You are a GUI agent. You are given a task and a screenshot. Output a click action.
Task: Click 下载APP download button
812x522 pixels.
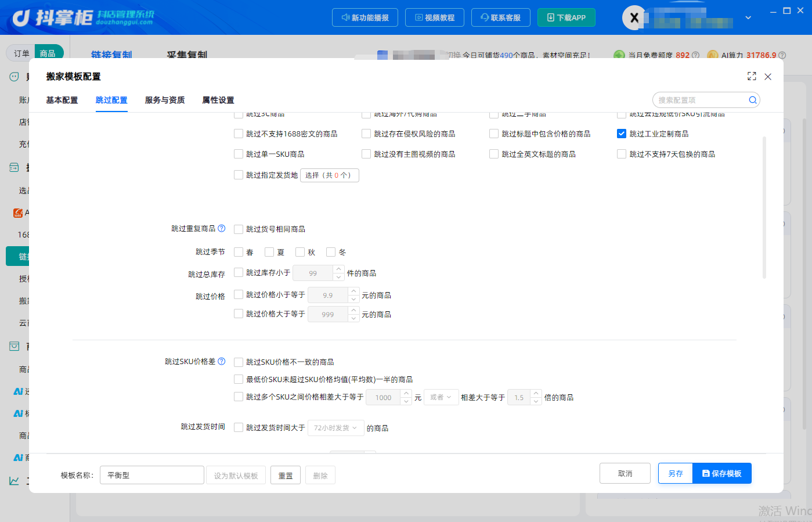click(566, 17)
